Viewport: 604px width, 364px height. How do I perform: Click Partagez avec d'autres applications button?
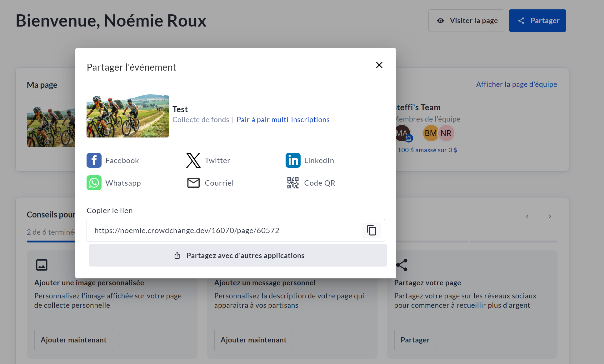[238, 255]
